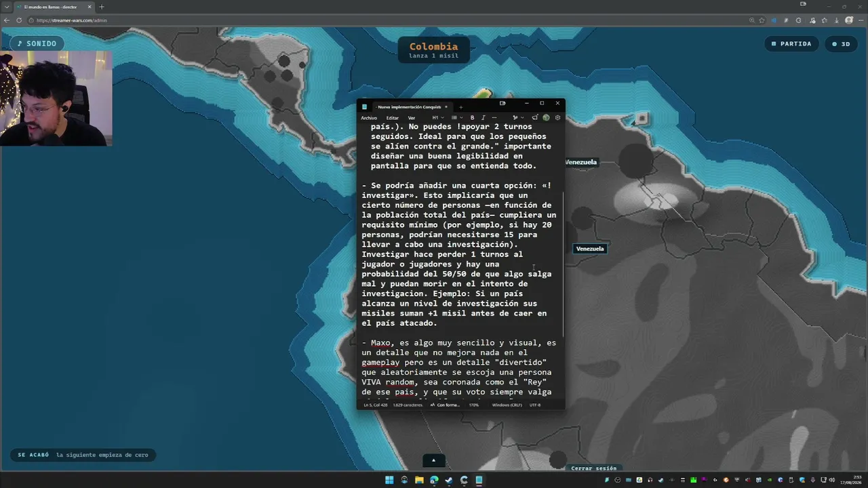Close the El mundo en llamas tab
The height and width of the screenshot is (488, 868).
pos(90,7)
